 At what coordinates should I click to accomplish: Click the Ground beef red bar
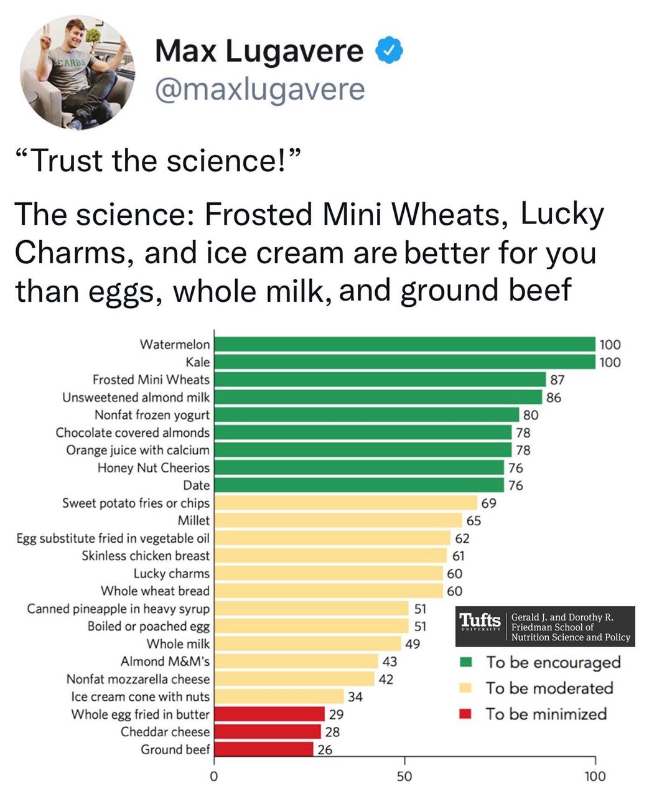coord(264,749)
